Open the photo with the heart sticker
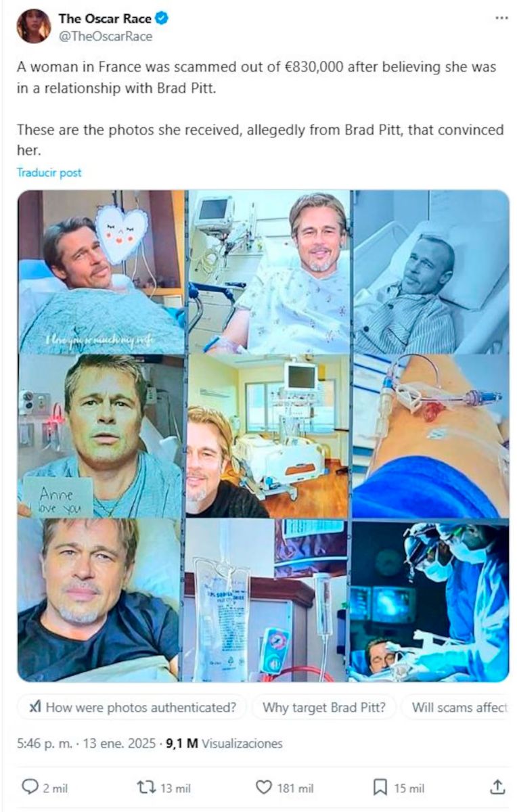 (x=101, y=272)
